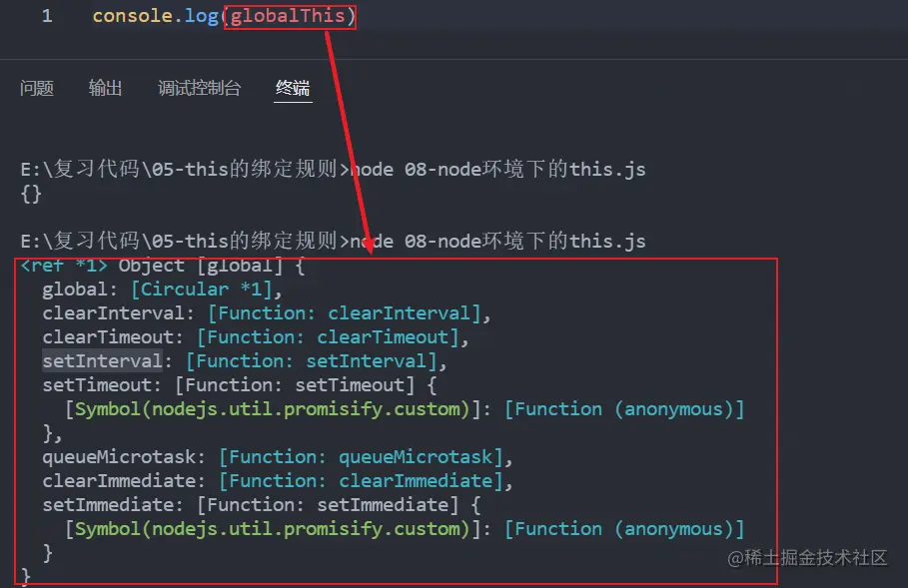
Task: Select the 调试控制台 tab
Action: pos(199,88)
